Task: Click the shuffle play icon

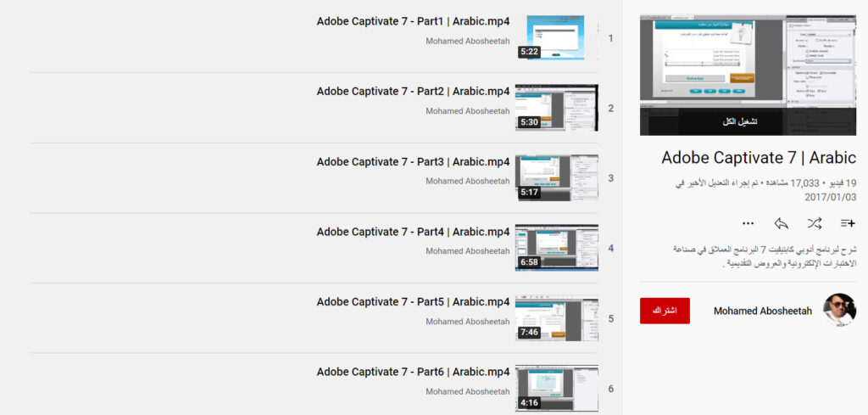Action: click(815, 223)
